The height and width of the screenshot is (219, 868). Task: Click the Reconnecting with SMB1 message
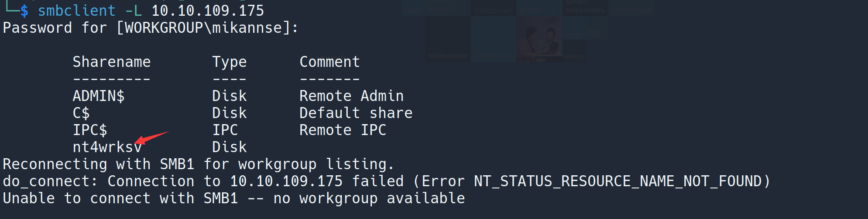pyautogui.click(x=199, y=164)
